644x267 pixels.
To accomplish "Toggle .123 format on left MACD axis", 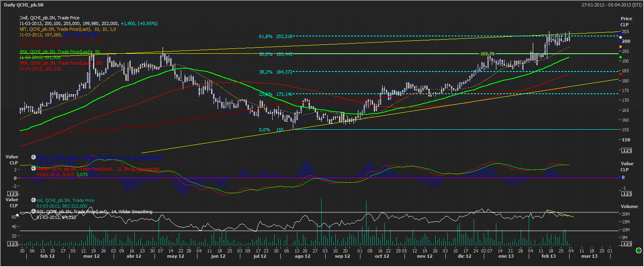I will pos(13,194).
